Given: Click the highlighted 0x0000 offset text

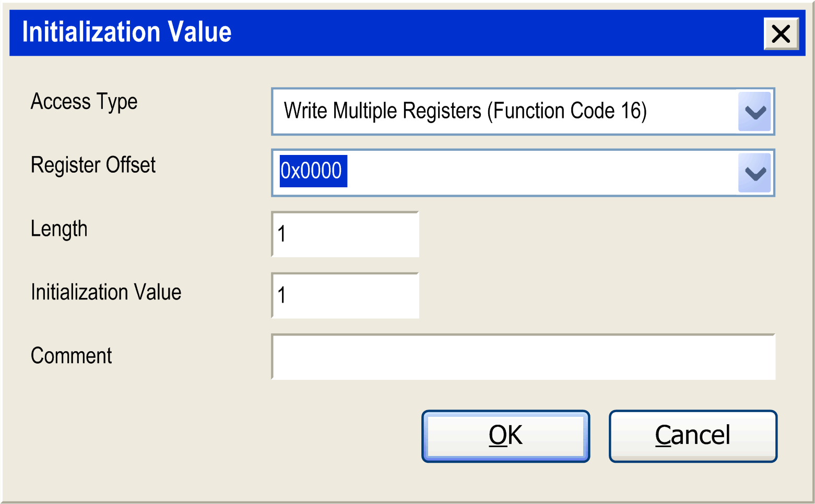Looking at the screenshot, I should pos(312,171).
